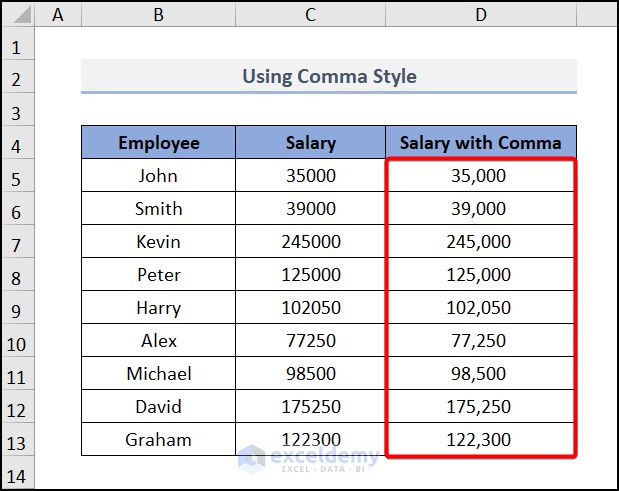This screenshot has width=619, height=491.
Task: Select row 5 header
Action: tap(17, 176)
